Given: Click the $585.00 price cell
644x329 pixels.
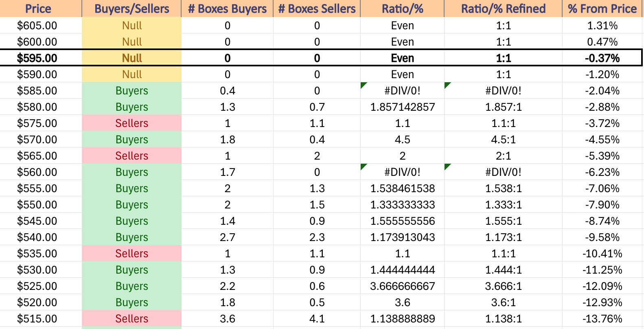Looking at the screenshot, I should (x=41, y=90).
